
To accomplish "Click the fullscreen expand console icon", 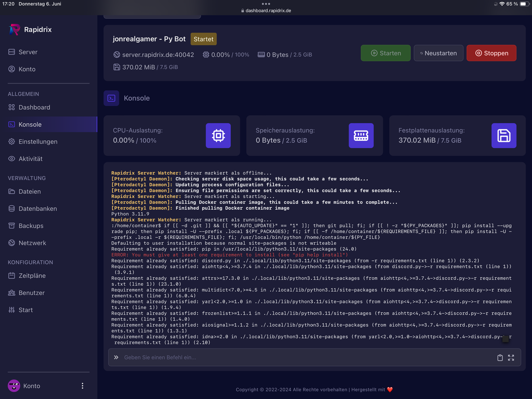I will click(511, 358).
